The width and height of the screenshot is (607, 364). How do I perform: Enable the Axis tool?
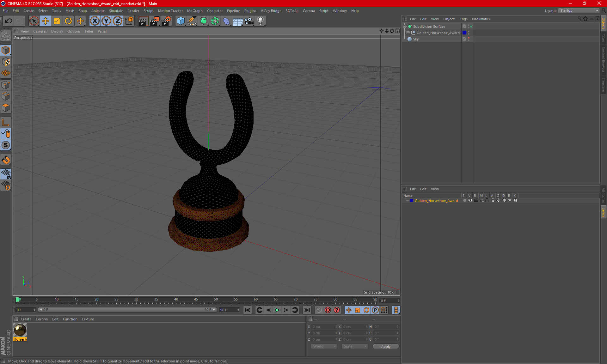point(6,122)
